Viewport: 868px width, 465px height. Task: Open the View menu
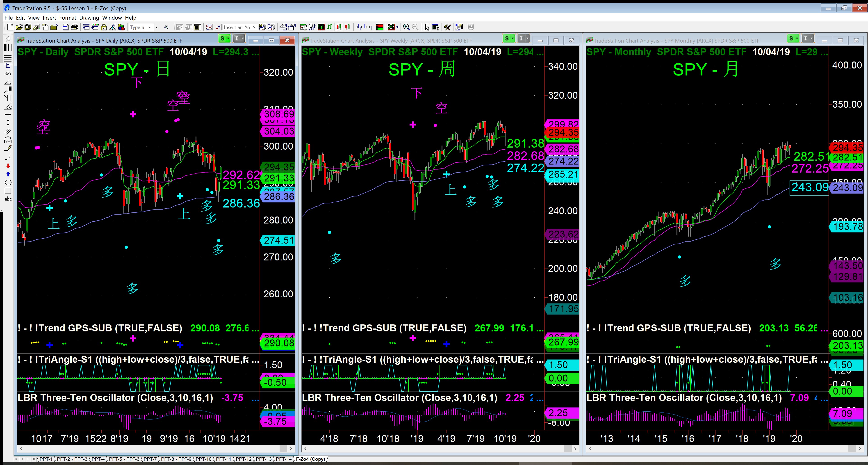click(34, 18)
